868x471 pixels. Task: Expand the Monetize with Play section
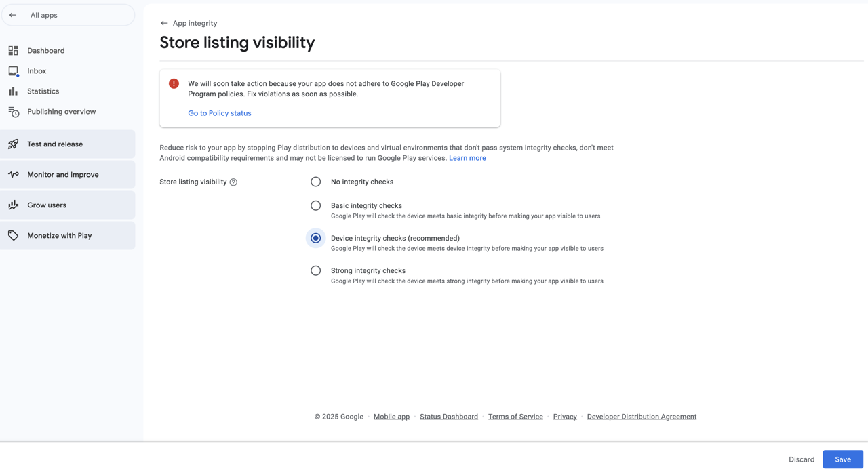pos(59,235)
